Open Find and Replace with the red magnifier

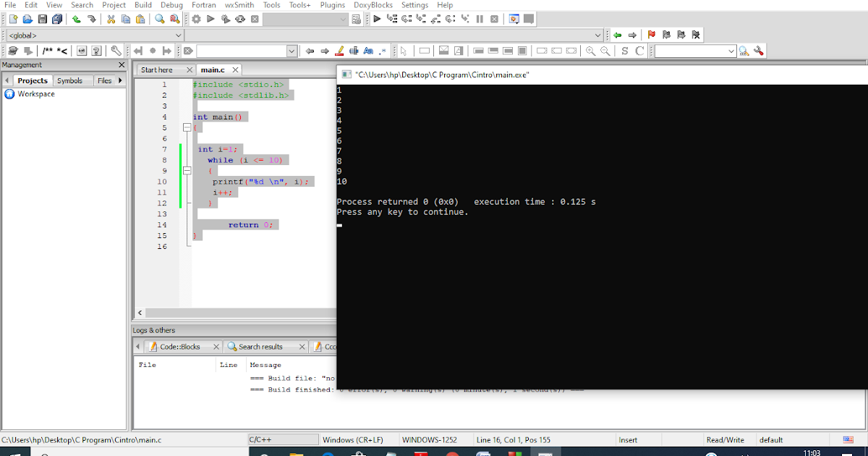coord(176,19)
